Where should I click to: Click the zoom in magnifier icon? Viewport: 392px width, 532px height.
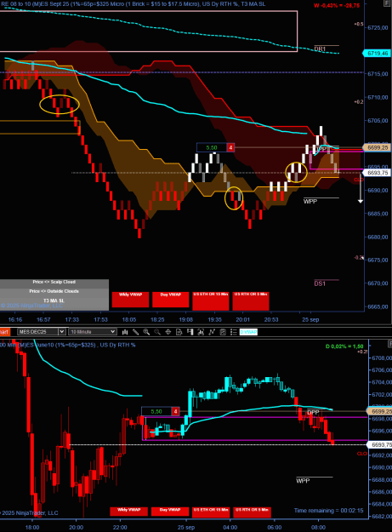[x=146, y=332]
